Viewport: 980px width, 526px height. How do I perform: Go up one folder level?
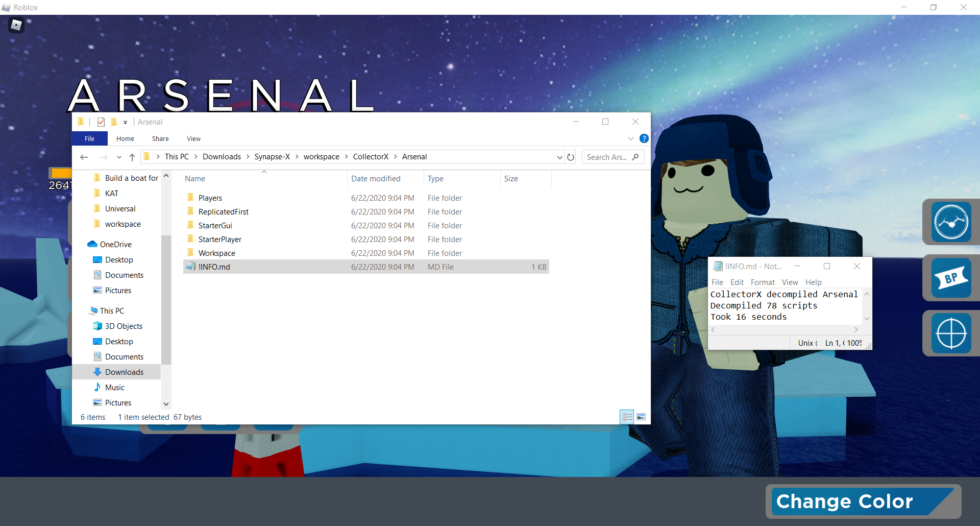(x=132, y=157)
